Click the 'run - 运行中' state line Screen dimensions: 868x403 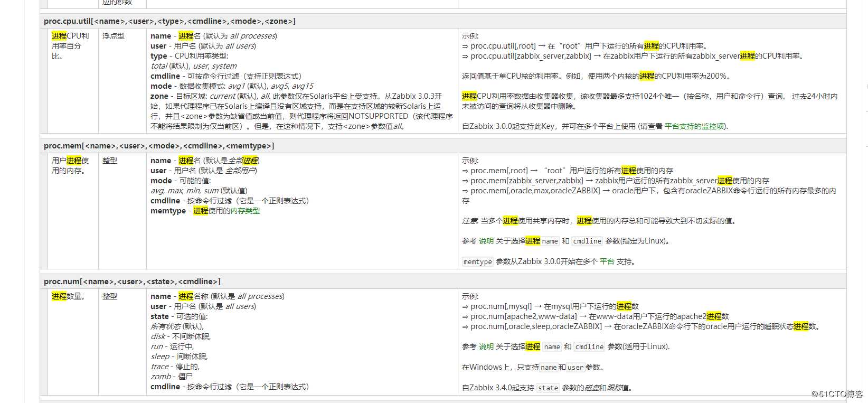(x=172, y=346)
